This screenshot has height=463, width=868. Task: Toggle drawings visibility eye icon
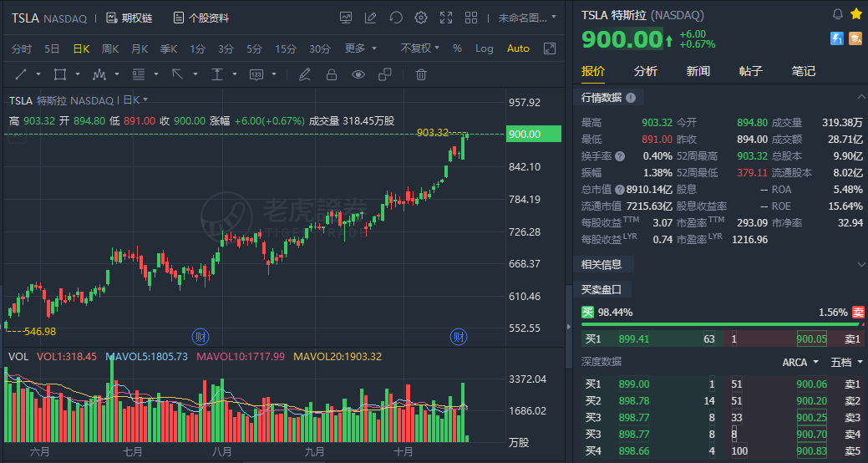click(x=358, y=74)
